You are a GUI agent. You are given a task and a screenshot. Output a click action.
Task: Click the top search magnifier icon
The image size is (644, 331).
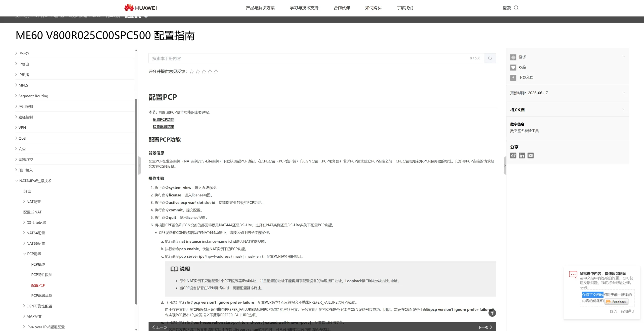click(516, 8)
